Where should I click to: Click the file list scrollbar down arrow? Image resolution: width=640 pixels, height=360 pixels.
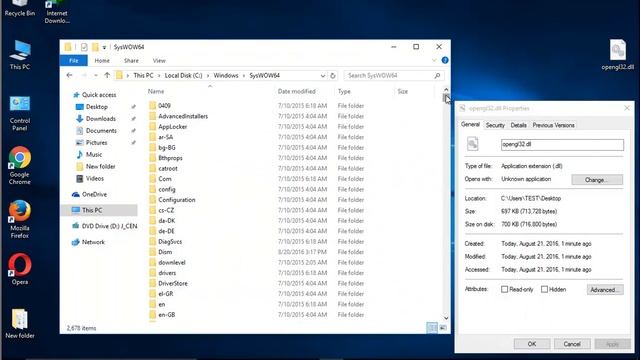[446, 318]
